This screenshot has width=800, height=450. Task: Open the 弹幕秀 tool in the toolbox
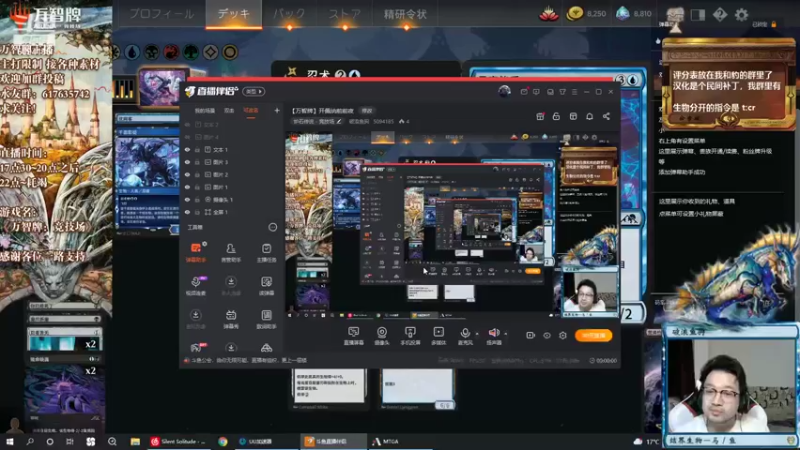[231, 319]
